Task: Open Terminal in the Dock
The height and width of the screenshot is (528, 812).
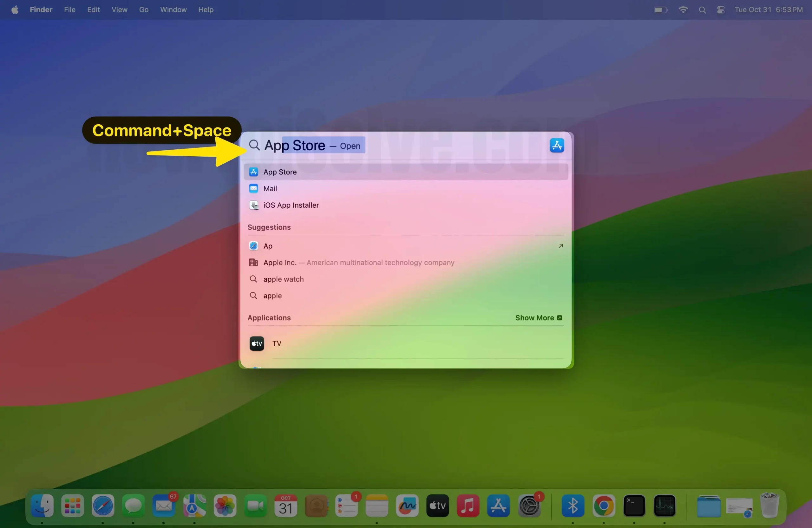Action: coord(634,505)
